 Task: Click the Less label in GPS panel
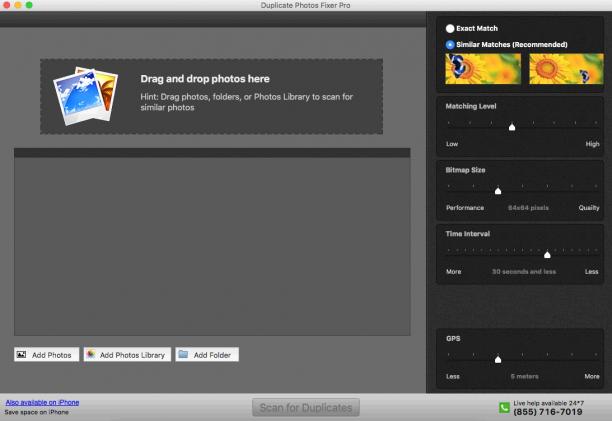coord(453,377)
